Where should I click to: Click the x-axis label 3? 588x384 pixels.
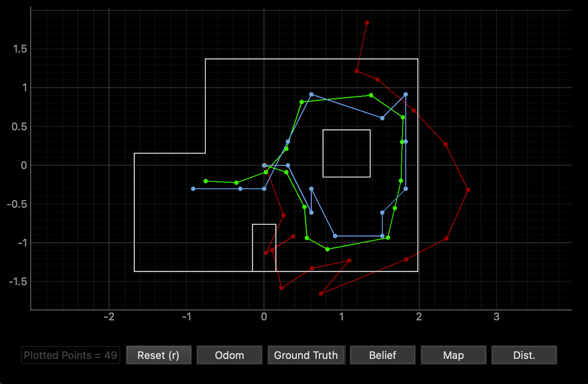point(496,317)
